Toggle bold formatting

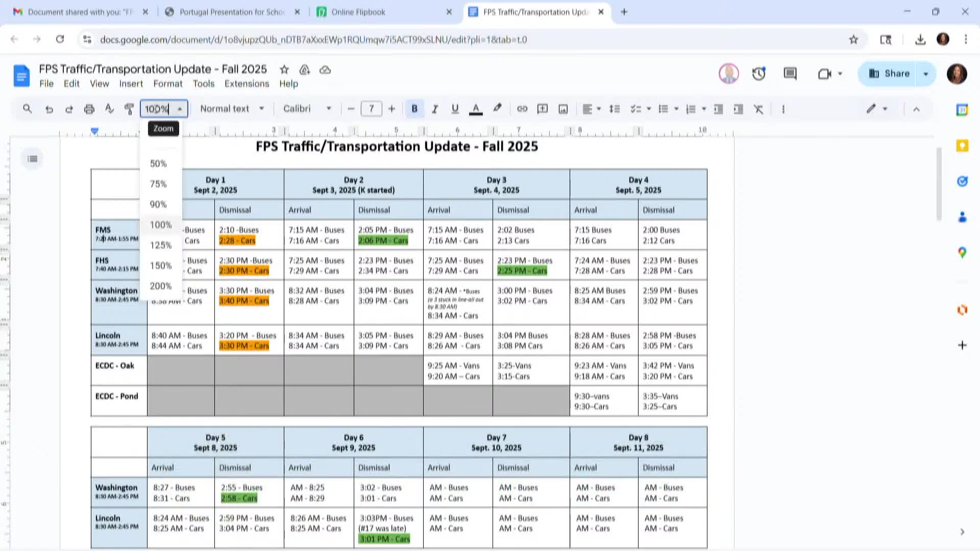414,109
